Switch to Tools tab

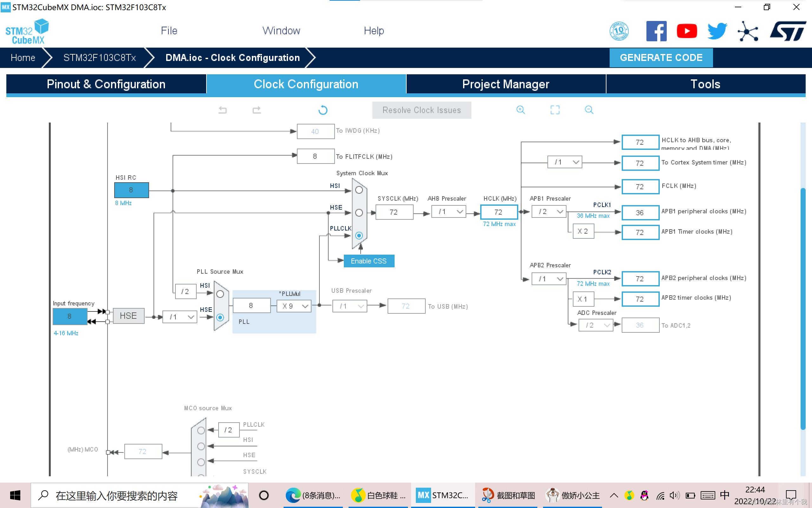(x=705, y=84)
